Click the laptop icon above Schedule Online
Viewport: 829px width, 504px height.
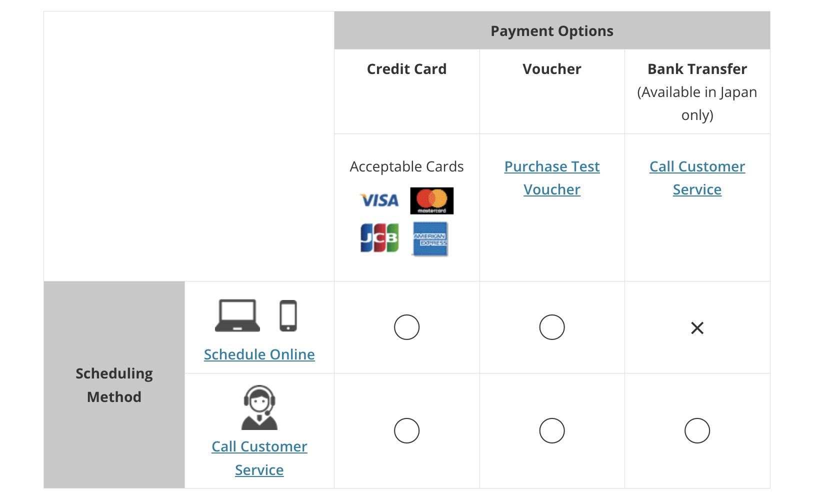pyautogui.click(x=237, y=315)
